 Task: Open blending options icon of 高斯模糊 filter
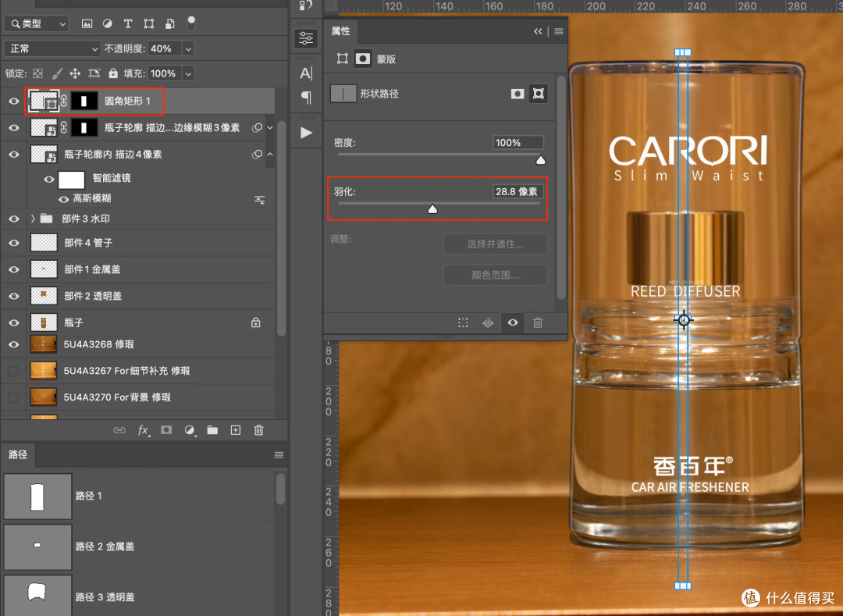[x=260, y=200]
